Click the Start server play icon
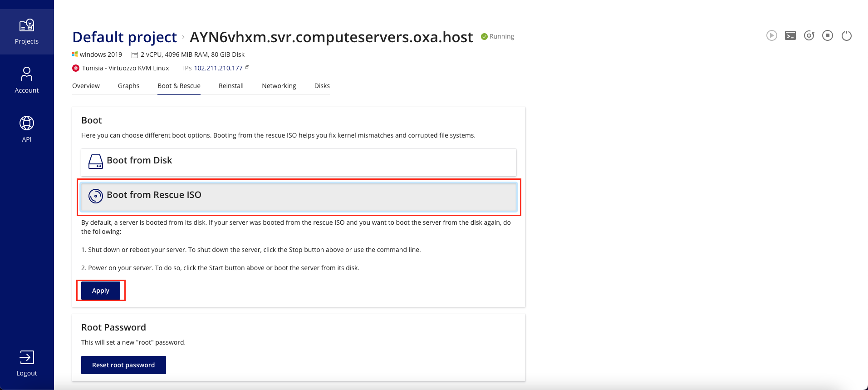 (x=771, y=35)
